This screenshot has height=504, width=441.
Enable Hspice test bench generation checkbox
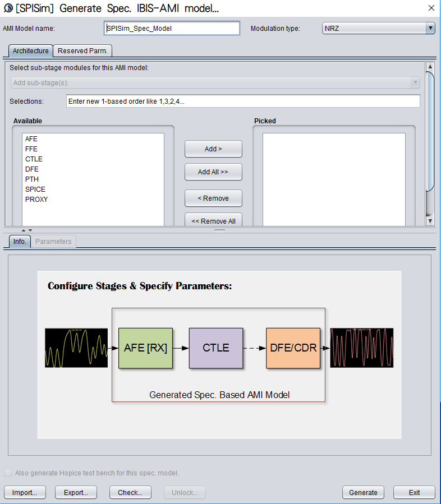click(8, 473)
